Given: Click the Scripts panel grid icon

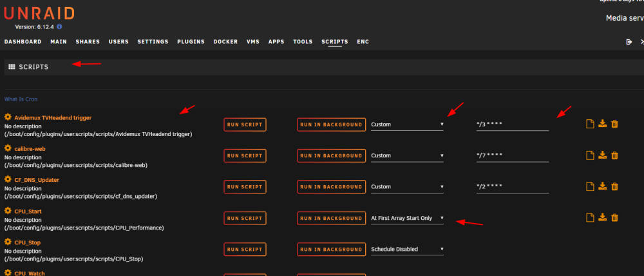Looking at the screenshot, I should (x=12, y=66).
